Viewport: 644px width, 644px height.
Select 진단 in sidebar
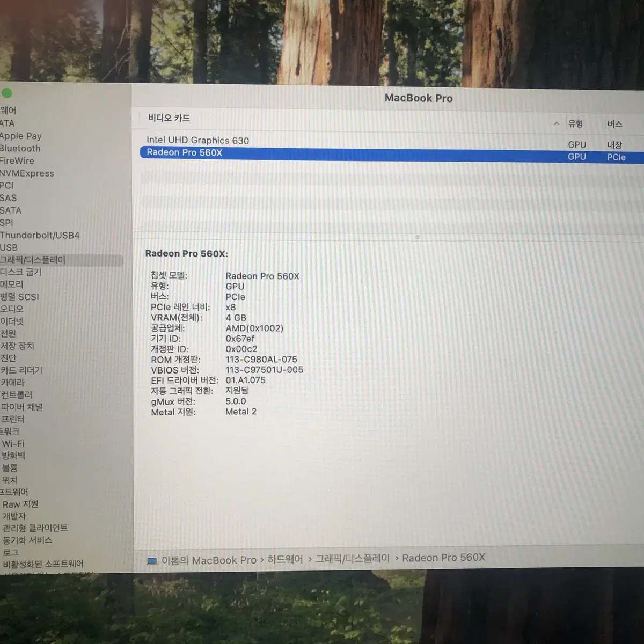point(8,358)
